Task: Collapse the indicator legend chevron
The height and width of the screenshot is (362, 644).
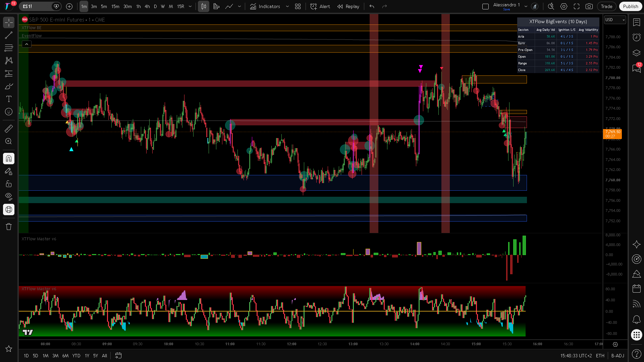Action: coord(26,44)
